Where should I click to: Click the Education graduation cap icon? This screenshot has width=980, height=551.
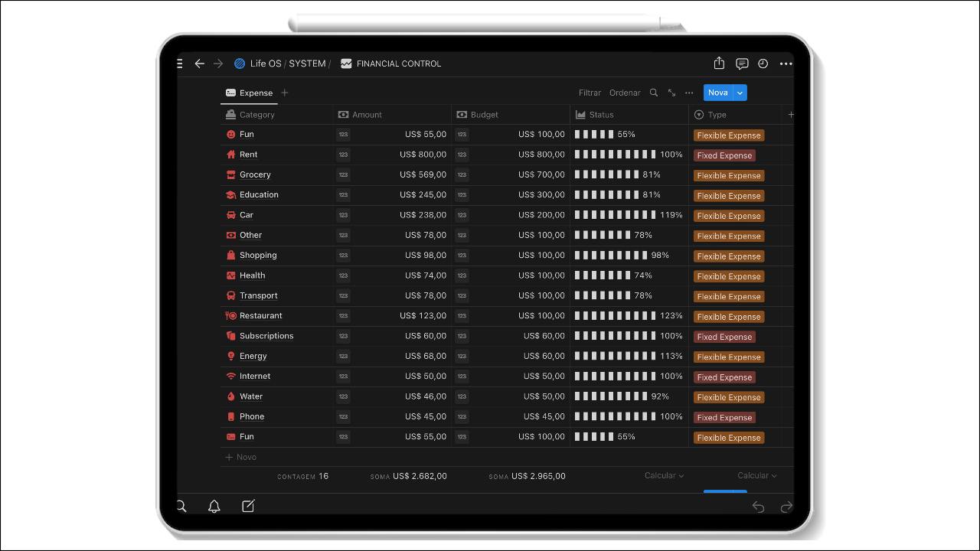231,195
